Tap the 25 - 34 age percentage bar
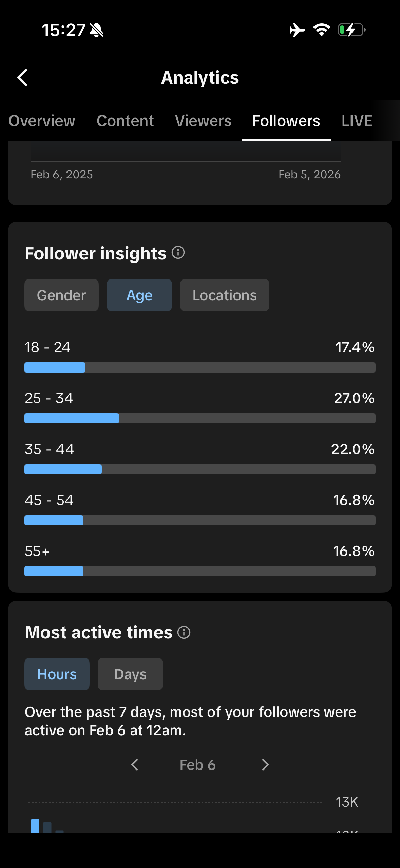 (x=200, y=418)
